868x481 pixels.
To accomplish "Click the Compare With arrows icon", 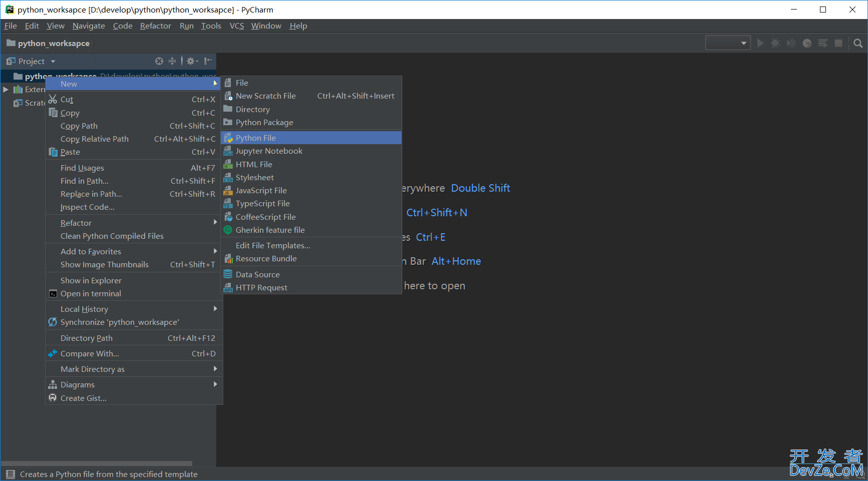I will click(x=53, y=353).
